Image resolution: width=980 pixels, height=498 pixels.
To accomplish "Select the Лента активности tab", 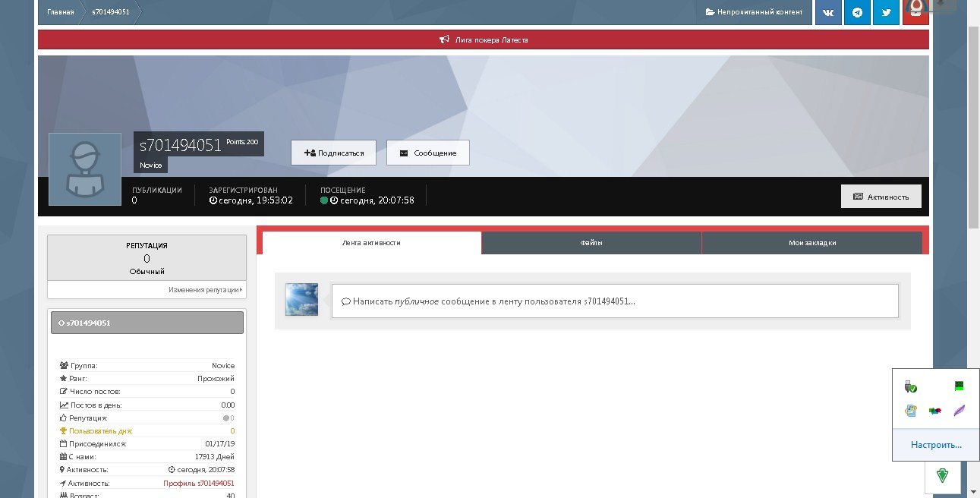I will [371, 243].
